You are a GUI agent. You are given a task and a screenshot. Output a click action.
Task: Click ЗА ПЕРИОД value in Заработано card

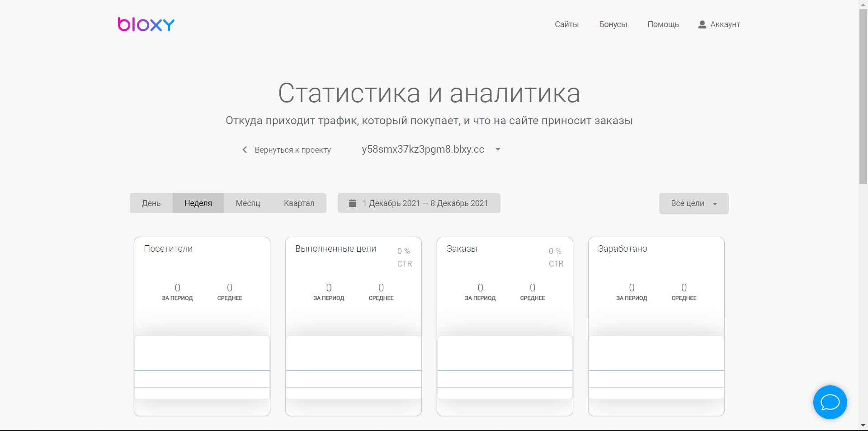[632, 288]
